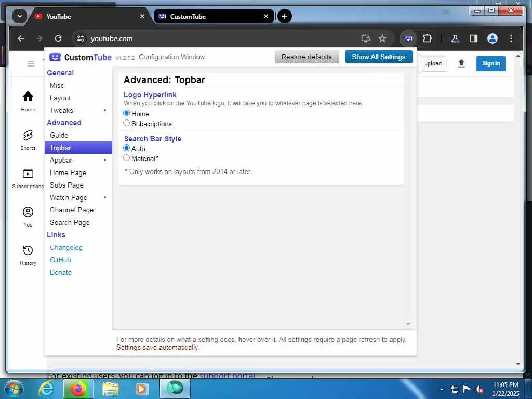Click the page scrollbar up arrow

518,56
